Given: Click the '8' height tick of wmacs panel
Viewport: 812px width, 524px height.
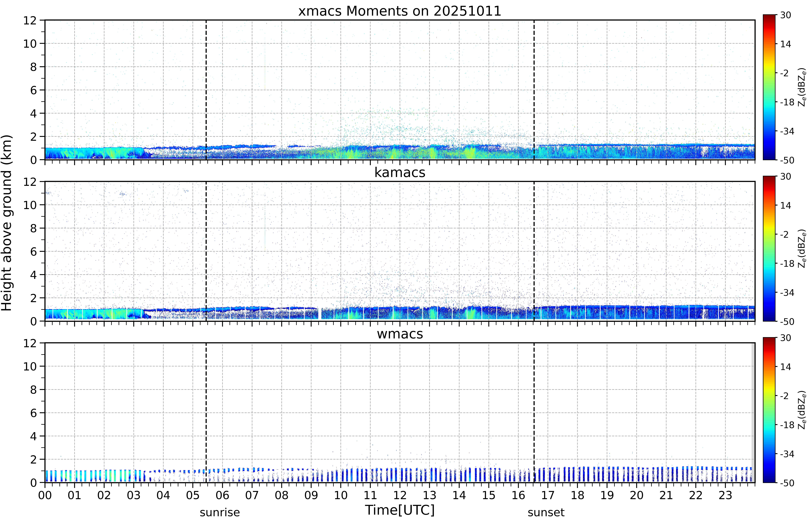Looking at the screenshot, I should [x=33, y=390].
